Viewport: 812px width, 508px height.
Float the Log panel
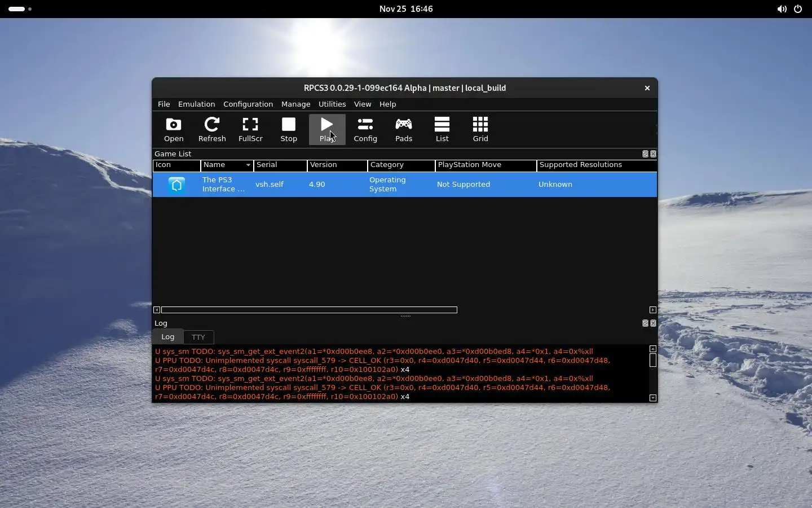coord(645,323)
